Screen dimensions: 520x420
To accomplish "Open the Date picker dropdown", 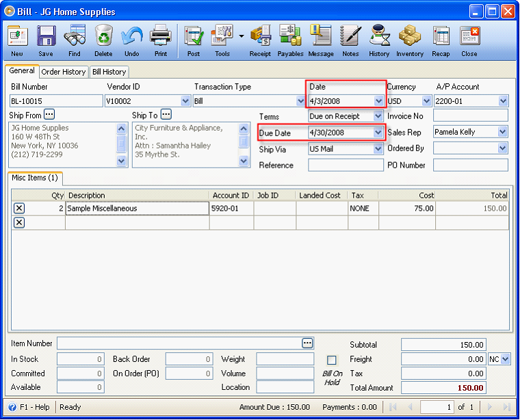I will point(378,101).
